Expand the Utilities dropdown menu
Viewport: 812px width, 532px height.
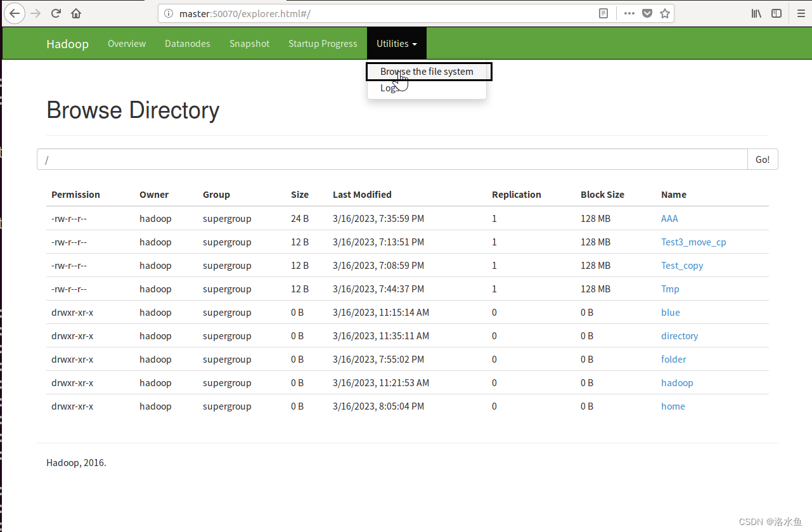point(397,44)
